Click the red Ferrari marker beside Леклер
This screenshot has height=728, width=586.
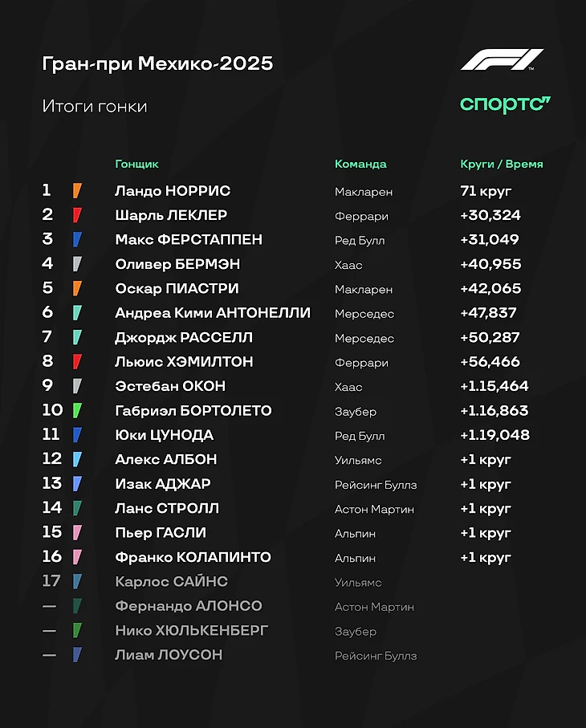77,215
